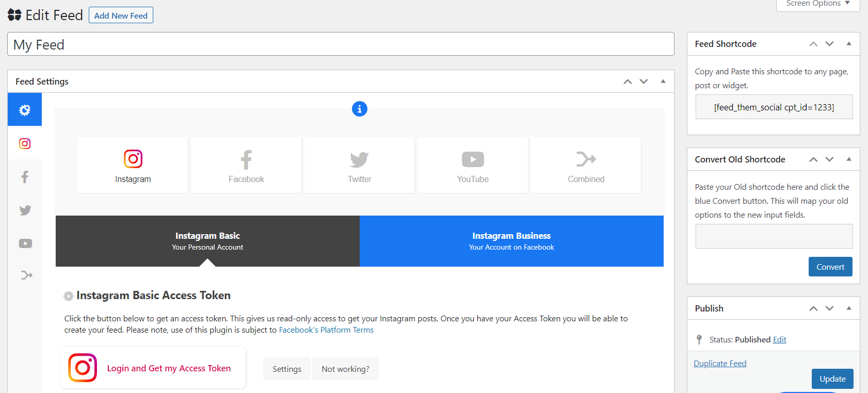This screenshot has width=868, height=393.
Task: Open the YouTube icon in left sidebar
Action: 25,243
